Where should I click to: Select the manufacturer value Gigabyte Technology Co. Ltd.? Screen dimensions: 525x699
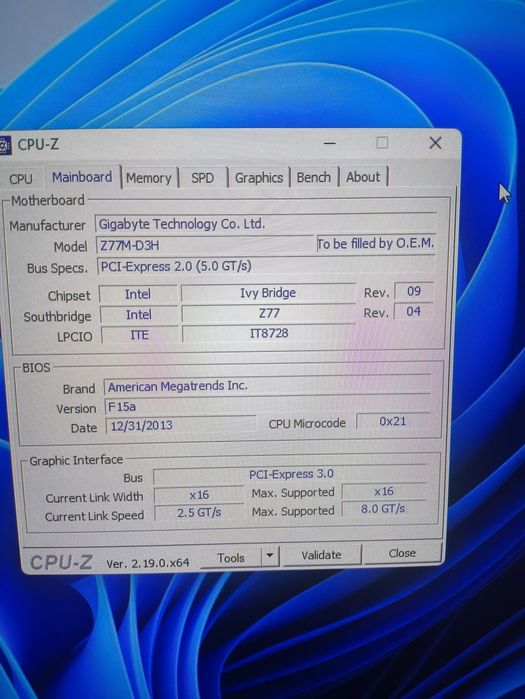[266, 224]
